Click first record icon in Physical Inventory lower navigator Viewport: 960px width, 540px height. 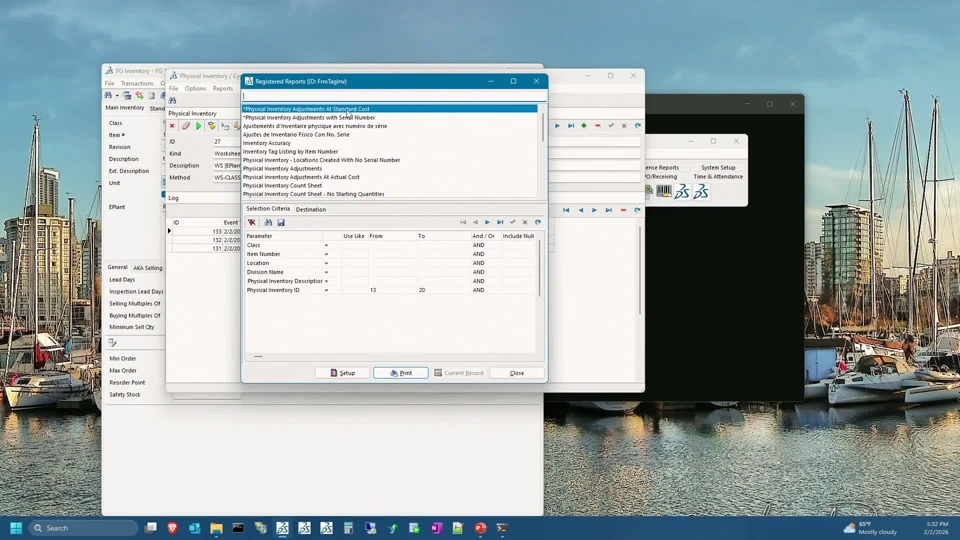click(x=566, y=210)
